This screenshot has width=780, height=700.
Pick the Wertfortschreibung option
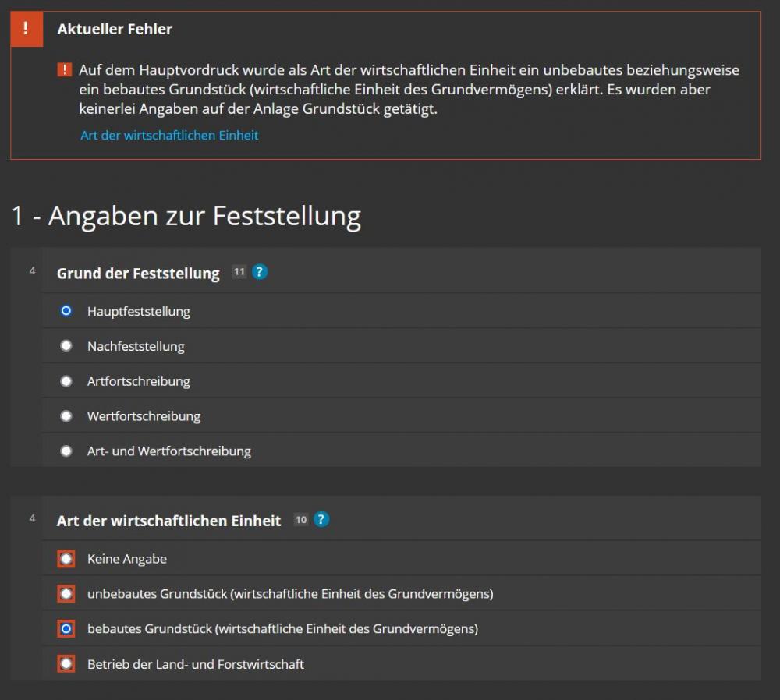[66, 416]
